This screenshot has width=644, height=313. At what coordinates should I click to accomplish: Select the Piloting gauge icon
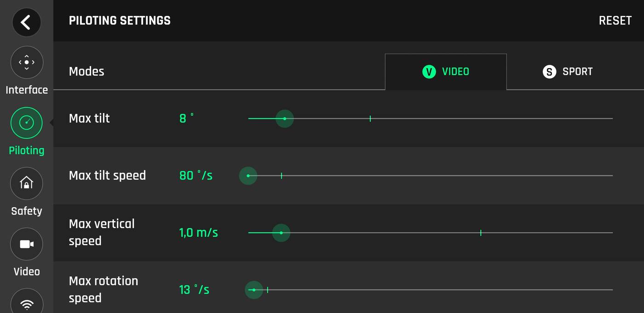pos(27,123)
